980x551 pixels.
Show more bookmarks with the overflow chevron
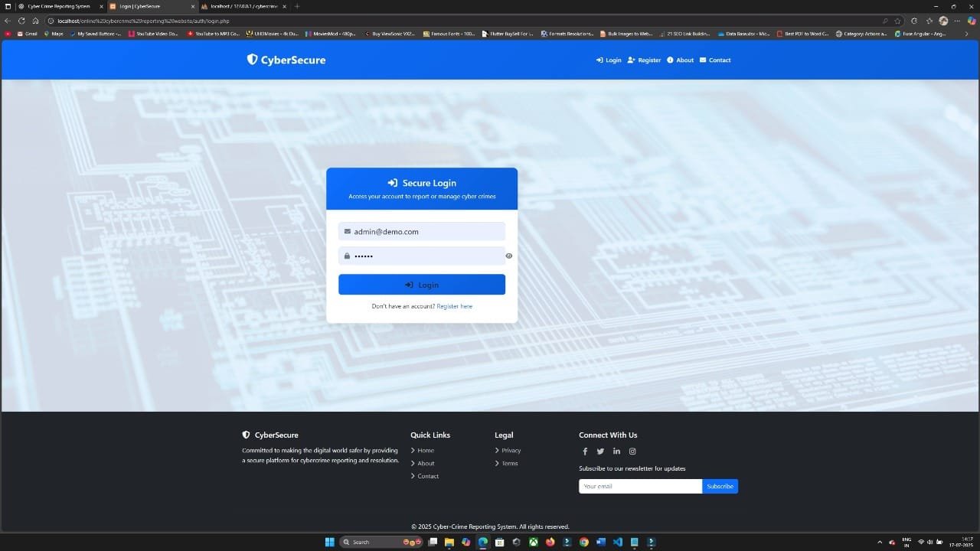tap(966, 34)
